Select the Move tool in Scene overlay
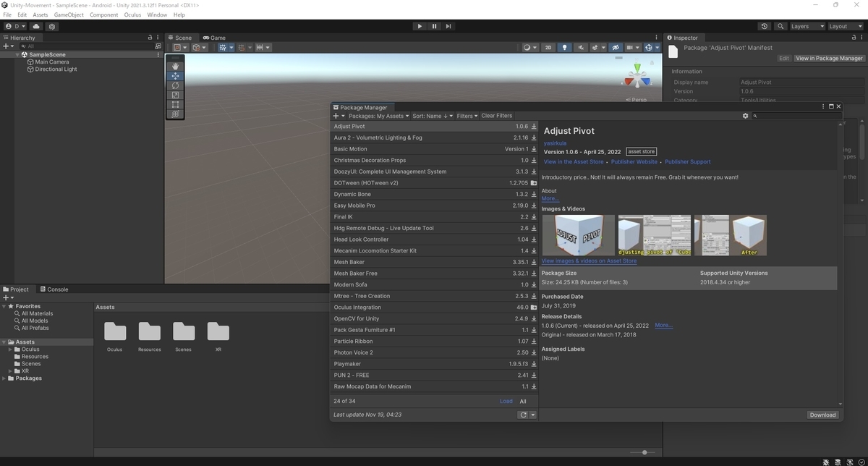Image resolution: width=868 pixels, height=466 pixels. pos(175,76)
